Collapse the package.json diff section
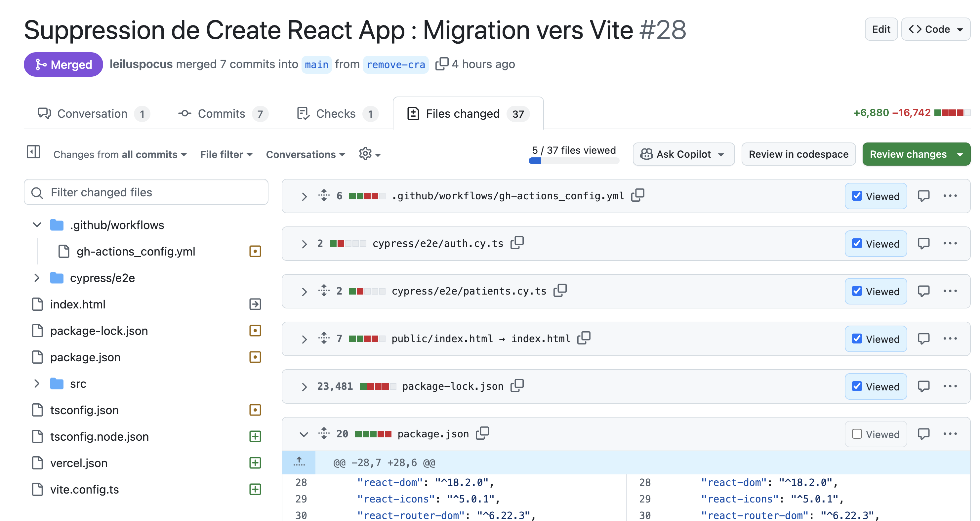Image resolution: width=980 pixels, height=521 pixels. 304,434
